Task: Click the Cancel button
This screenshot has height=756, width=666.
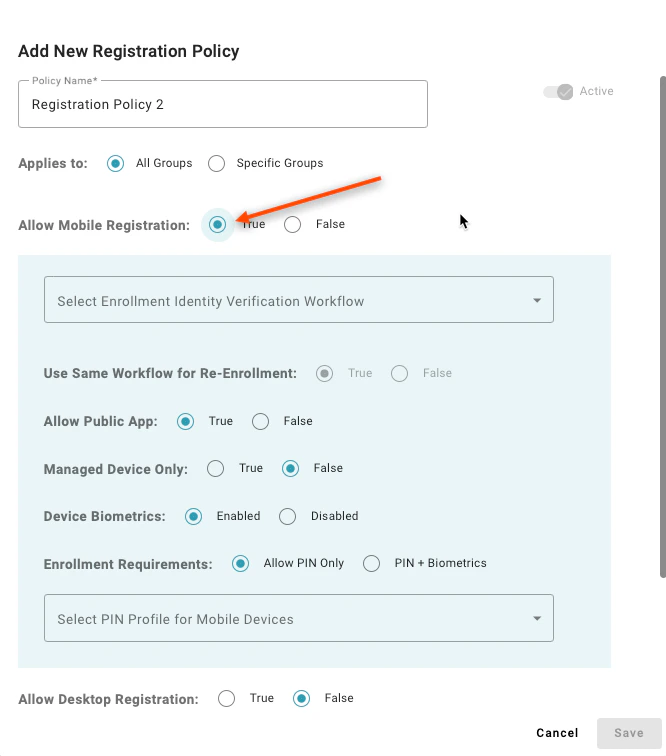Action: click(557, 733)
